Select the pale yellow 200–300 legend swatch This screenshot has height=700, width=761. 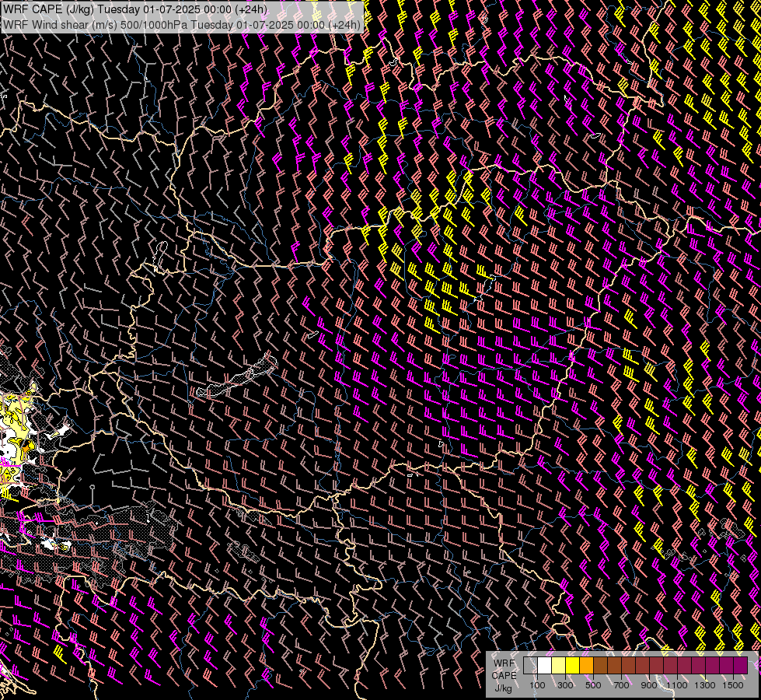558,665
